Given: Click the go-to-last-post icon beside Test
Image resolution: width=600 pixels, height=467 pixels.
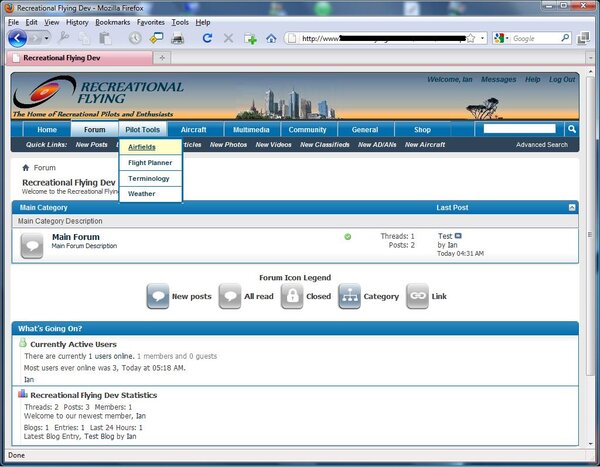Looking at the screenshot, I should click(x=459, y=236).
